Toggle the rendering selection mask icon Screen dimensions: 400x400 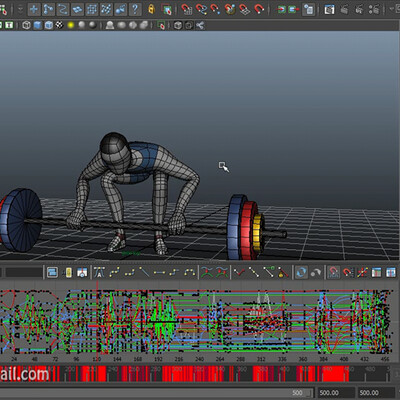tap(120, 9)
